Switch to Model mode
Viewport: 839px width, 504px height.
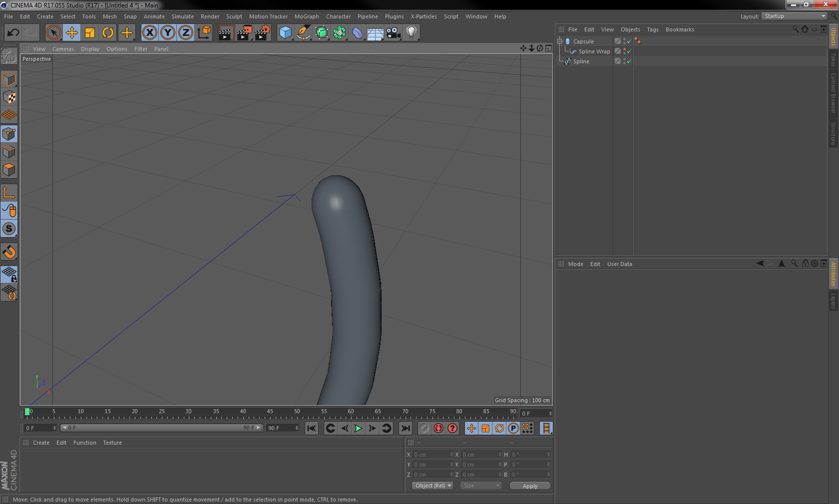(9, 79)
